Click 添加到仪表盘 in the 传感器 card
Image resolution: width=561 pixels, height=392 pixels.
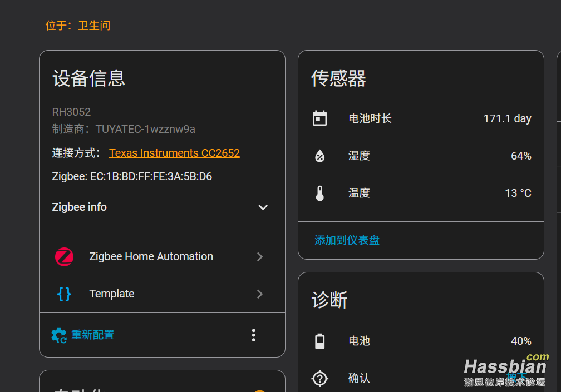[x=346, y=240]
